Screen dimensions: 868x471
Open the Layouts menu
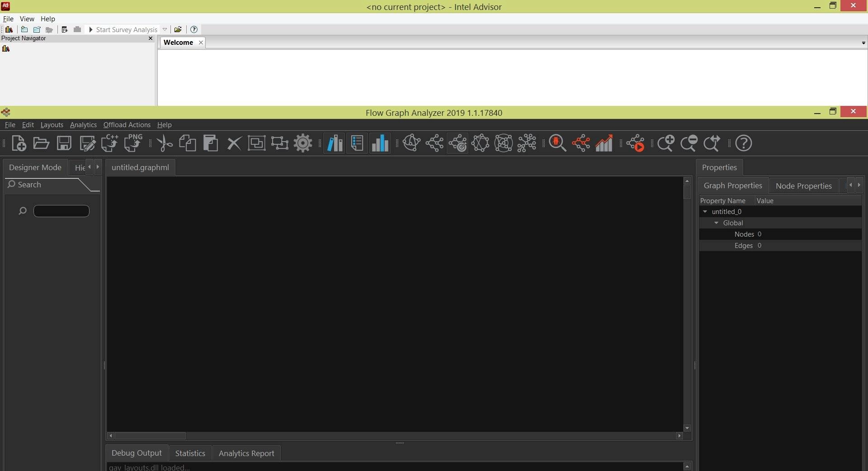pos(52,125)
